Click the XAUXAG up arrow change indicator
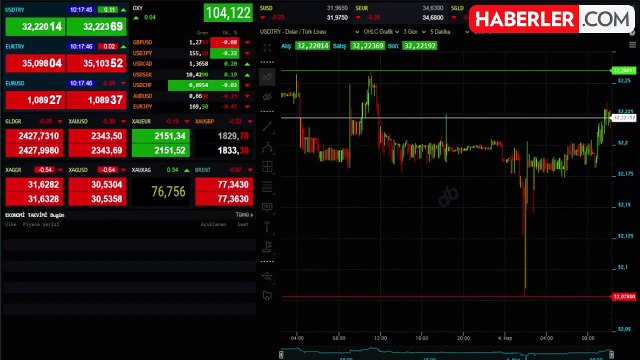640x360 pixels. point(187,170)
